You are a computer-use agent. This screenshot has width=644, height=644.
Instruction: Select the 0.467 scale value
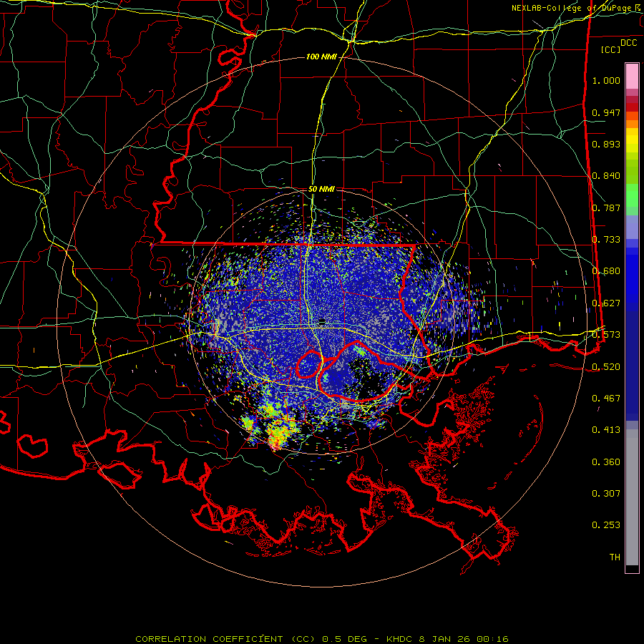[x=606, y=399]
